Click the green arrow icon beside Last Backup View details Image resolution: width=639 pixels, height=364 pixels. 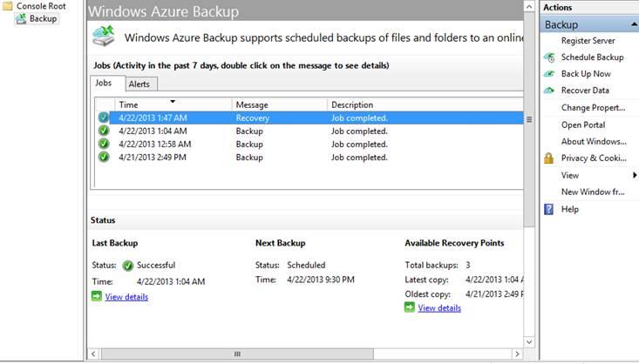tap(97, 296)
